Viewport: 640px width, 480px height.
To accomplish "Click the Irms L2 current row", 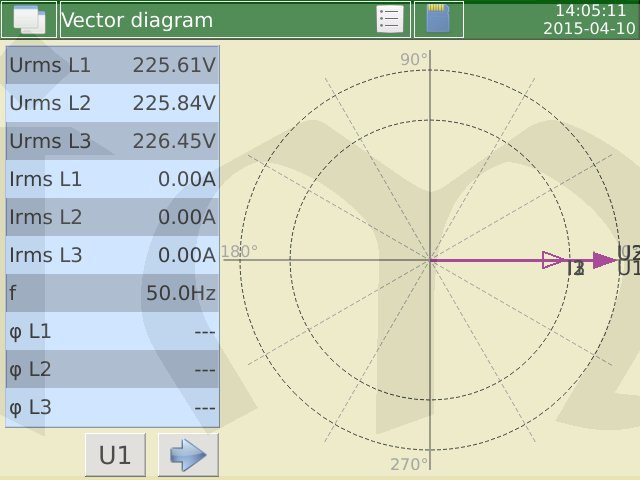I will point(112,218).
